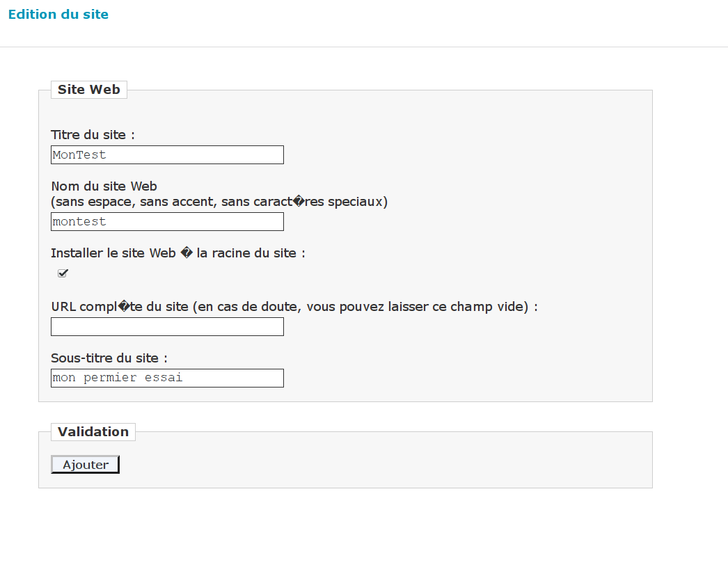Check the root installation checkbox

point(63,273)
